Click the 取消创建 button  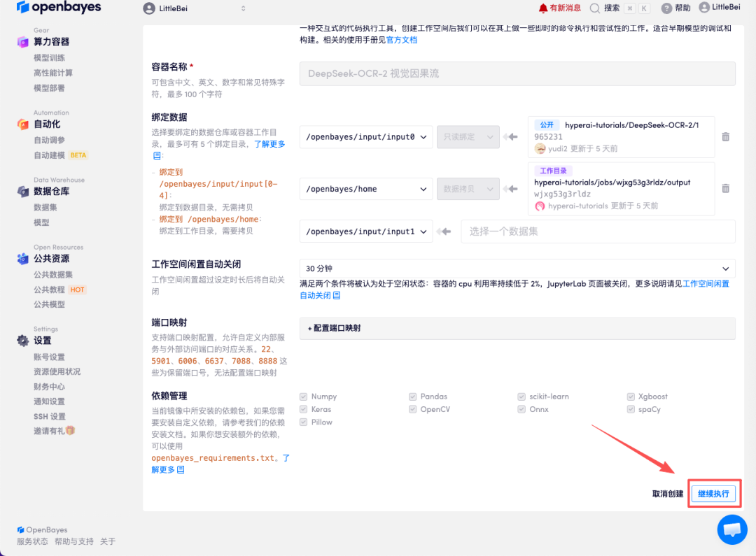pyautogui.click(x=668, y=494)
